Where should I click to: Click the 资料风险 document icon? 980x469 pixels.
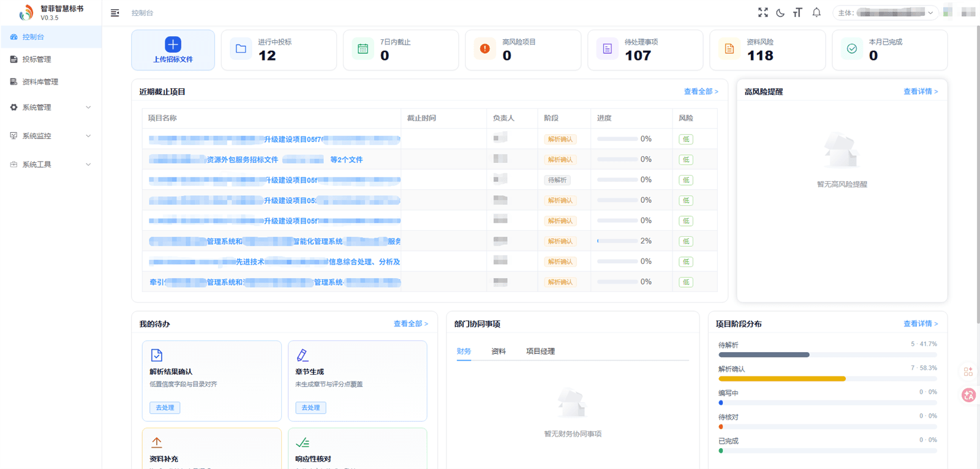click(729, 48)
